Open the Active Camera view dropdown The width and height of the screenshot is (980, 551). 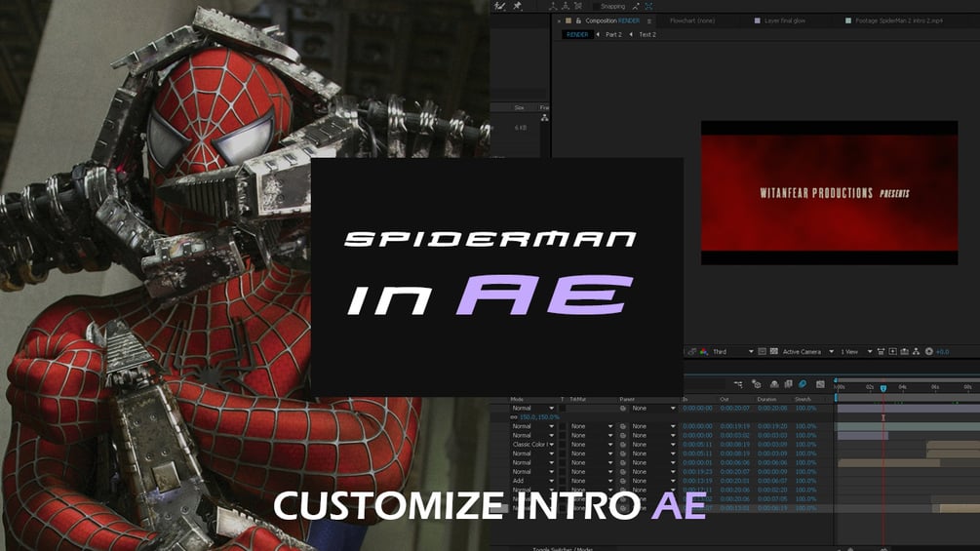click(808, 352)
